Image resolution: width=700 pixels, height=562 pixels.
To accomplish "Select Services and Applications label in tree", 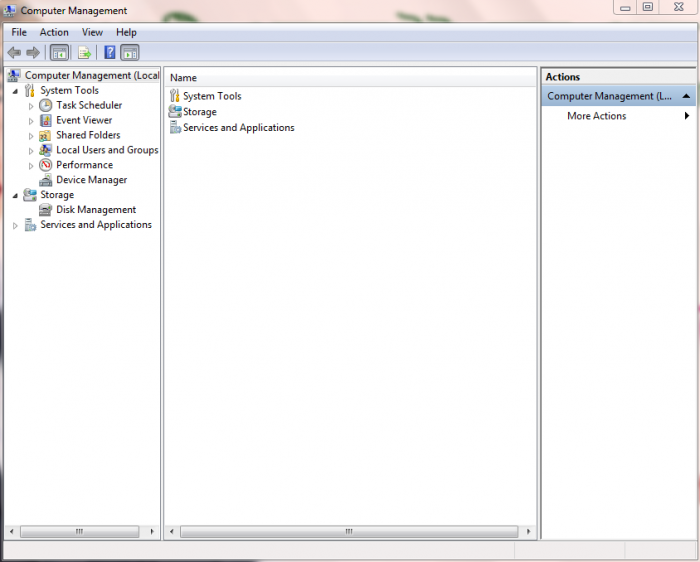I will point(96,225).
